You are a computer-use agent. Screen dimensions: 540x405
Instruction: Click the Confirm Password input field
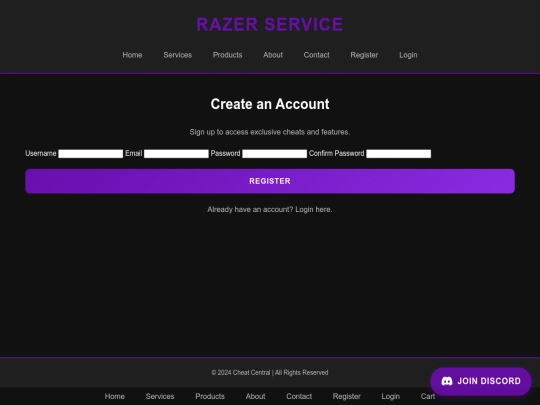pos(398,154)
